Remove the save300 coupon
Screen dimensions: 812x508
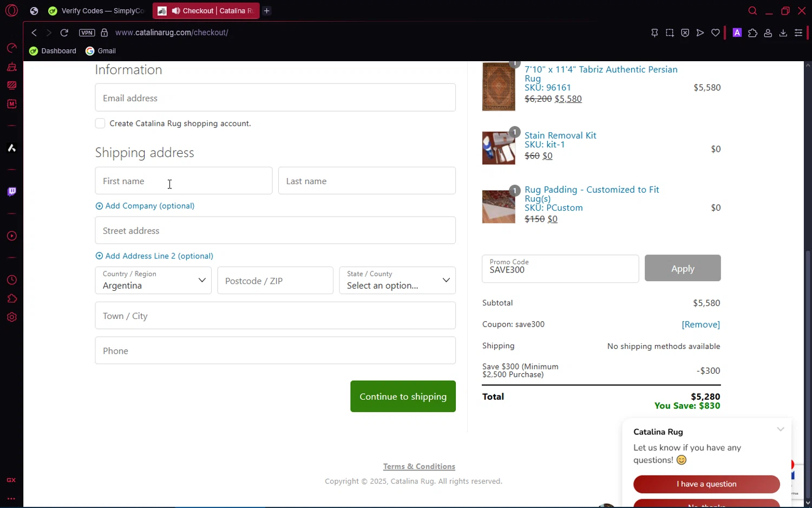(x=700, y=324)
